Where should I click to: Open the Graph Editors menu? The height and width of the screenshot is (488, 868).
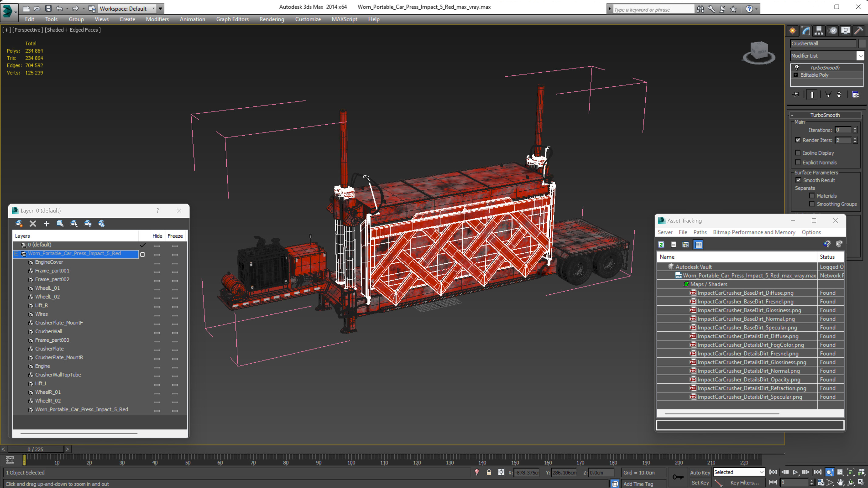(x=232, y=19)
